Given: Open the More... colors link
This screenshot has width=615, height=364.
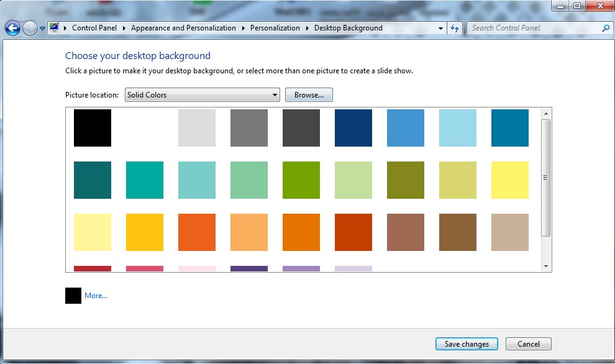Looking at the screenshot, I should [96, 296].
